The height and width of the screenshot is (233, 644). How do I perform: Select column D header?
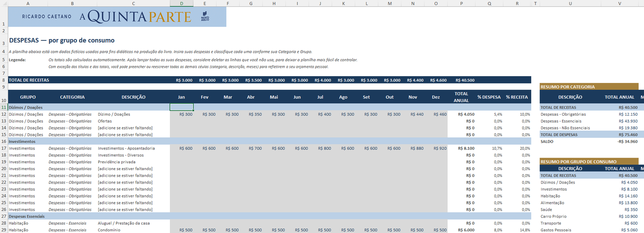click(182, 3)
